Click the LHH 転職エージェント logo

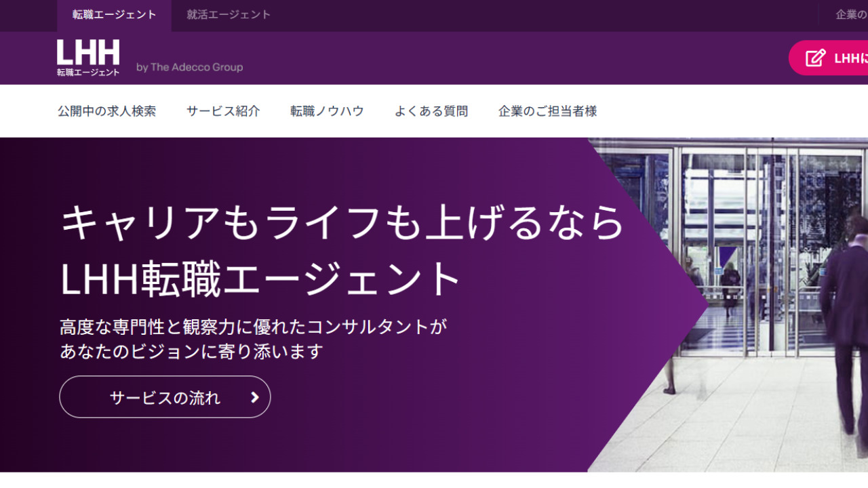(88, 58)
